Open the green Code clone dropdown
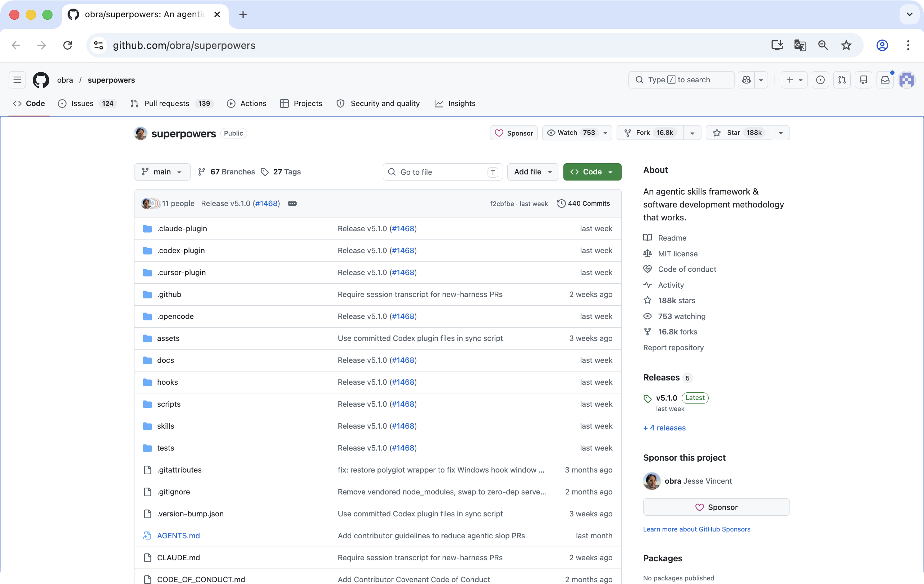Viewport: 924px width, 584px height. (592, 172)
